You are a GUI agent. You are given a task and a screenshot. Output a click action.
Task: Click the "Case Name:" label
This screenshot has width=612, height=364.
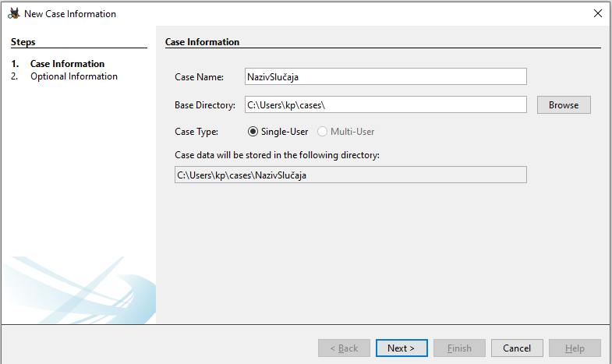(199, 76)
